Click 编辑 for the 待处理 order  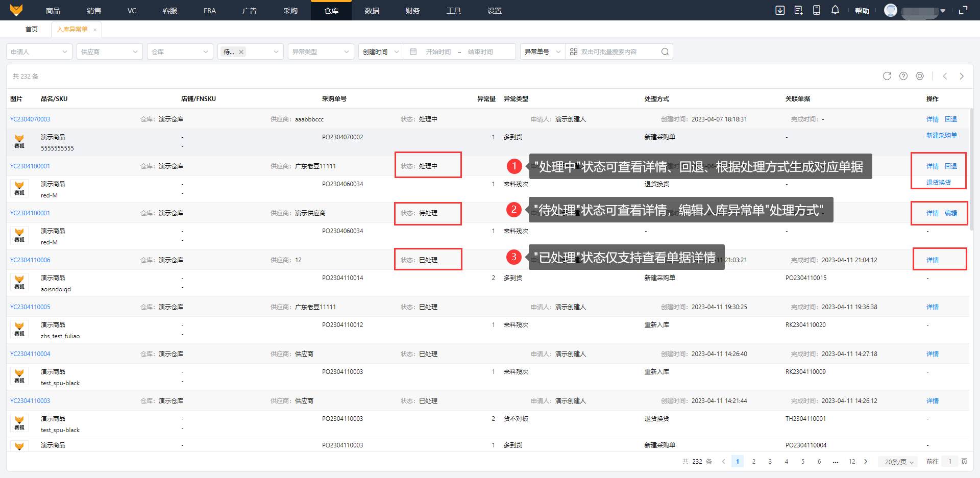[951, 213]
